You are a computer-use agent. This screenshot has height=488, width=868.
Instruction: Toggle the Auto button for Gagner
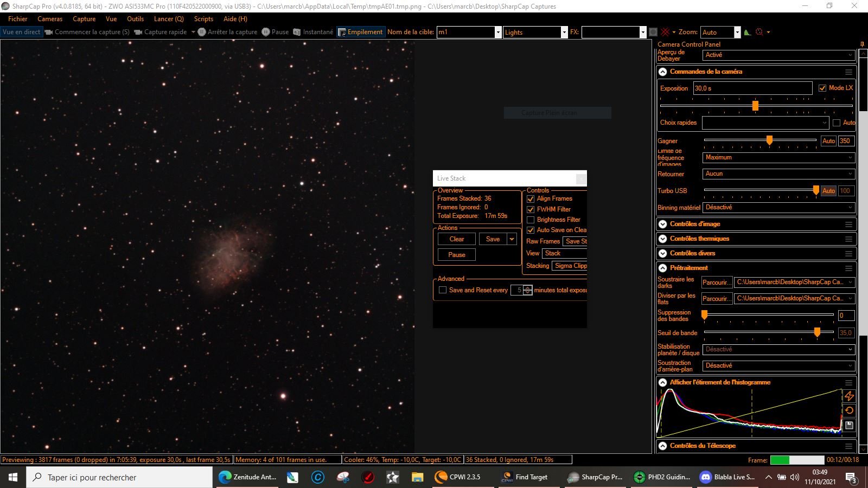point(828,141)
